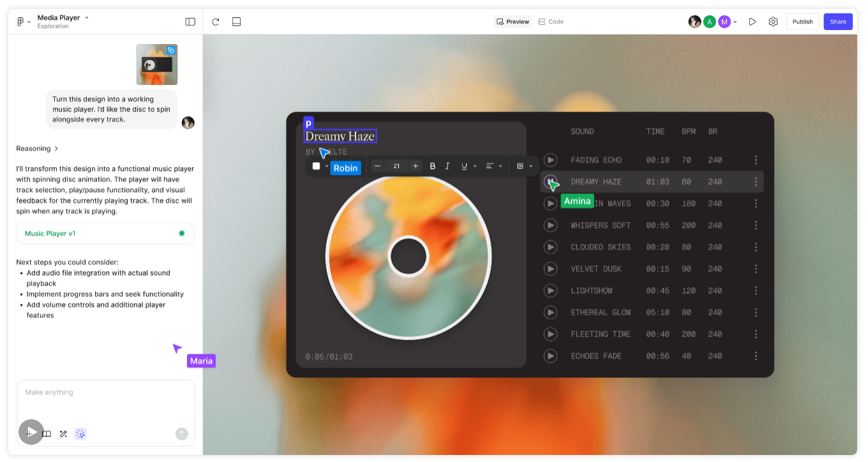Toggle the select-element cursor tool
Viewport: 868px width, 462px height.
click(x=80, y=434)
